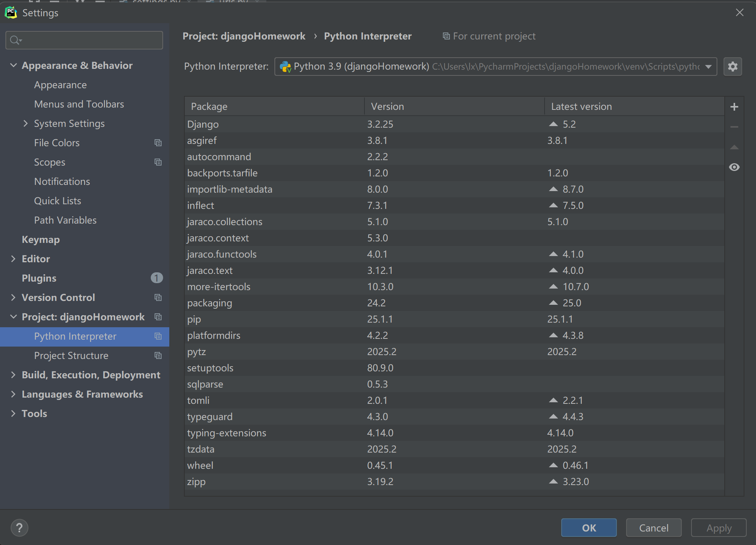Select the Django package row
The width and height of the screenshot is (756, 545).
[x=454, y=124]
